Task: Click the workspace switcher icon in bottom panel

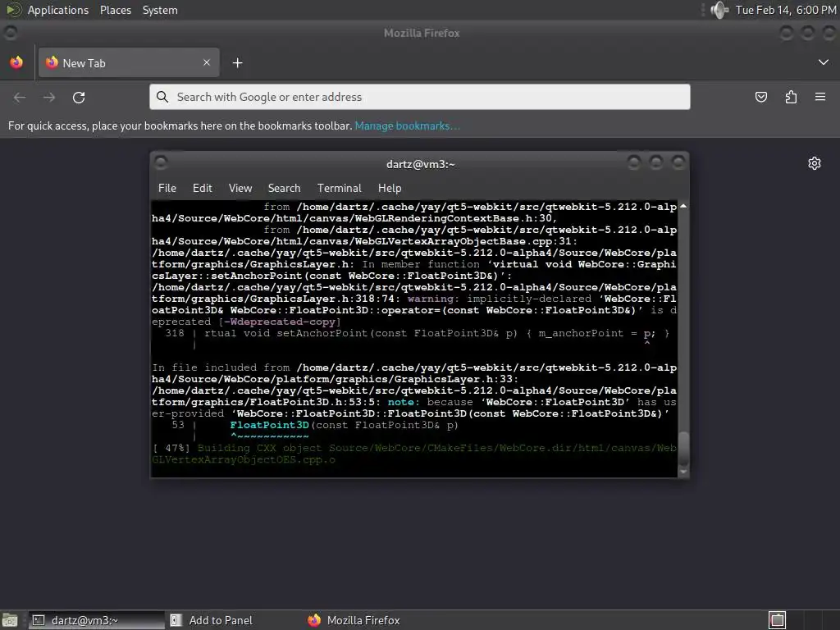Action: 778,620
